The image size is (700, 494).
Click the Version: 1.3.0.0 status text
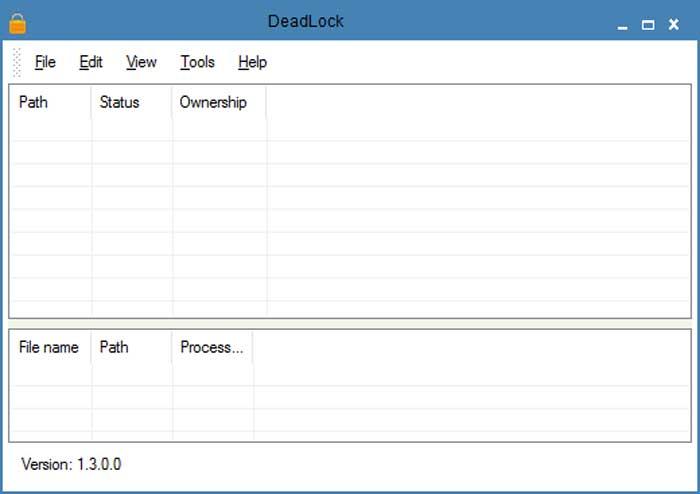[x=71, y=464]
